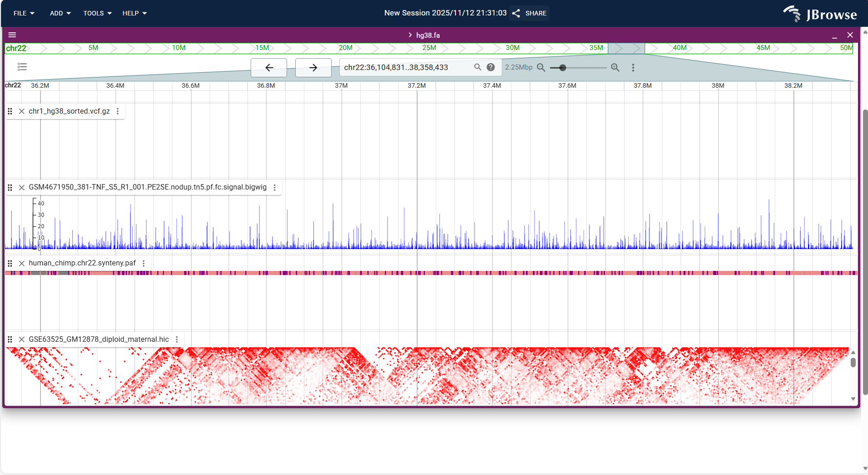Open the TOOLS dropdown menu

pyautogui.click(x=97, y=13)
